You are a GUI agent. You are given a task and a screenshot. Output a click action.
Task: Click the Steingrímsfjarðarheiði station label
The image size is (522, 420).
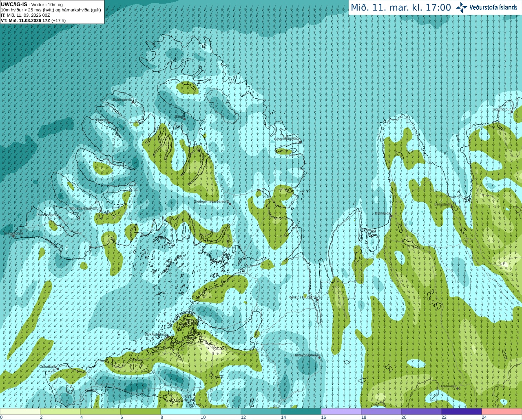pos(211,201)
